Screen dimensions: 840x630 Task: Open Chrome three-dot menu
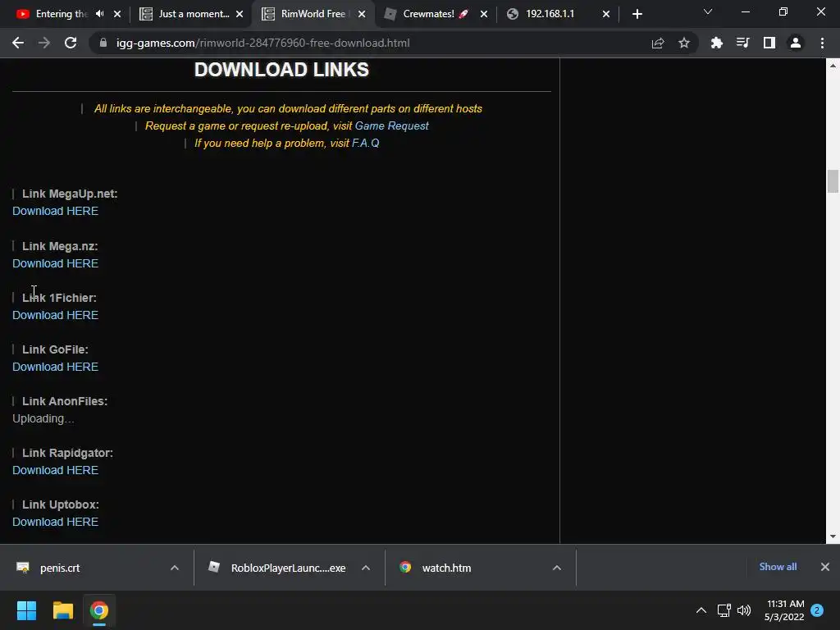tap(822, 43)
